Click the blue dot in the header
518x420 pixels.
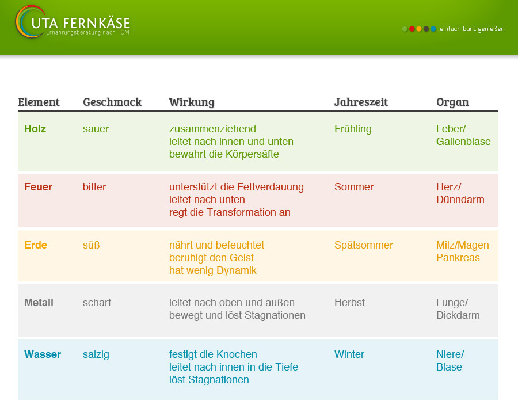(x=433, y=29)
